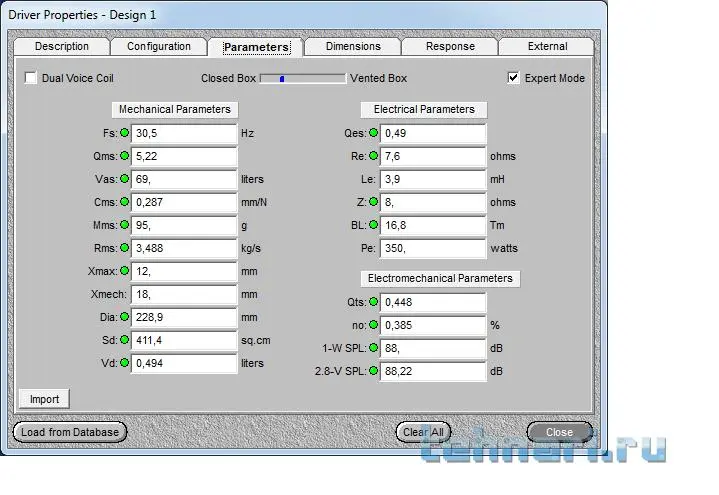Click the green indicator next to Vas

[x=124, y=179]
